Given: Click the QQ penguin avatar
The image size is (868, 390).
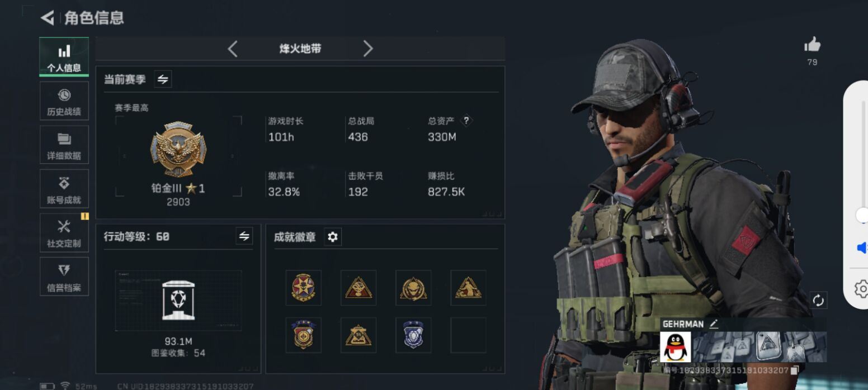Looking at the screenshot, I should (x=676, y=347).
